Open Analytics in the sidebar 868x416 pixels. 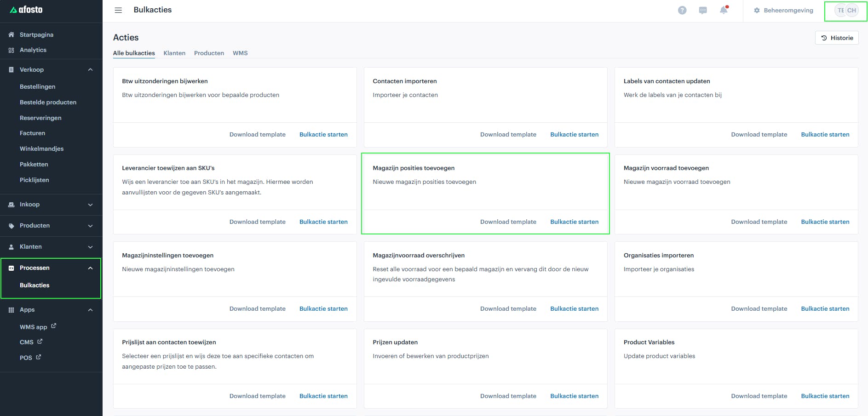33,50
